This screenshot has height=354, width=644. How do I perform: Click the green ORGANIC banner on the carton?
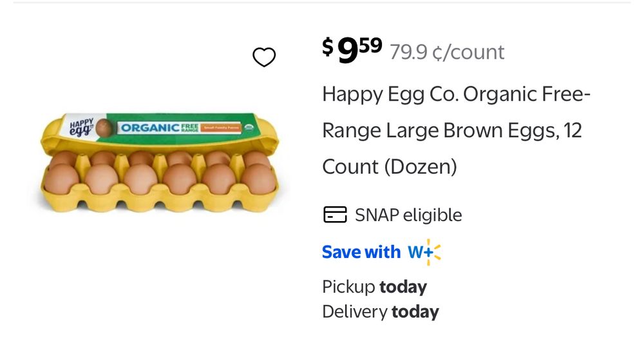pos(149,128)
